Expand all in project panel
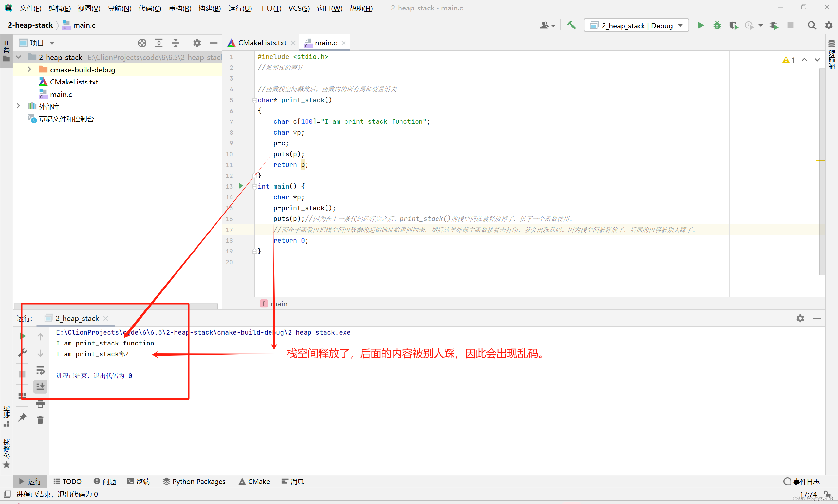 point(159,43)
